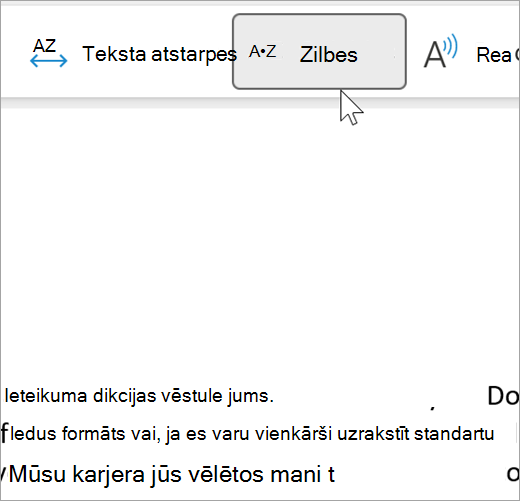Click the A•Z syllables icon

pyautogui.click(x=263, y=52)
